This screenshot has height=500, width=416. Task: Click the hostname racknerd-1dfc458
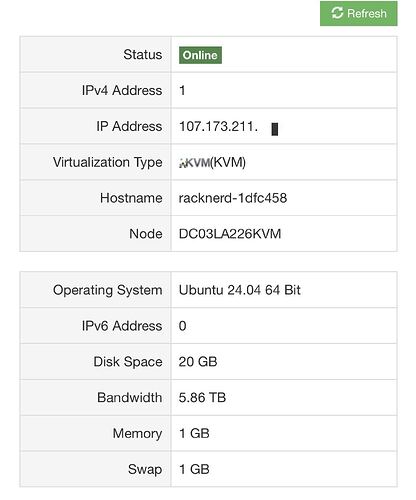pos(233,198)
